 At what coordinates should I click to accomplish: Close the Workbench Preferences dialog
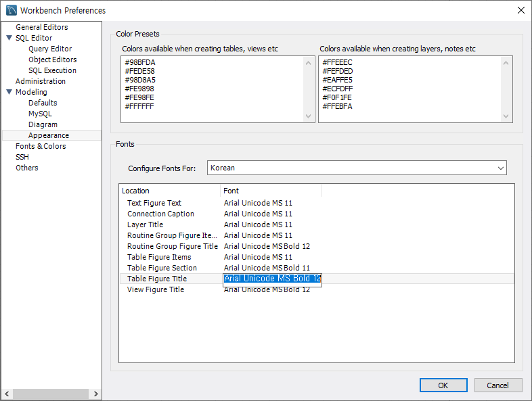(x=520, y=10)
